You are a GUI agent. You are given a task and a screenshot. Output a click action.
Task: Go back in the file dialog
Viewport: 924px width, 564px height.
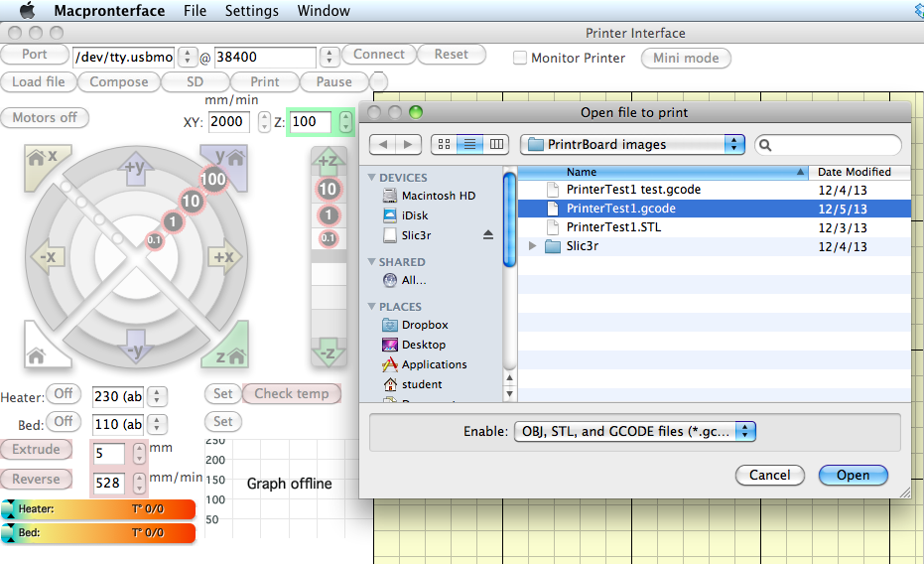tap(383, 144)
